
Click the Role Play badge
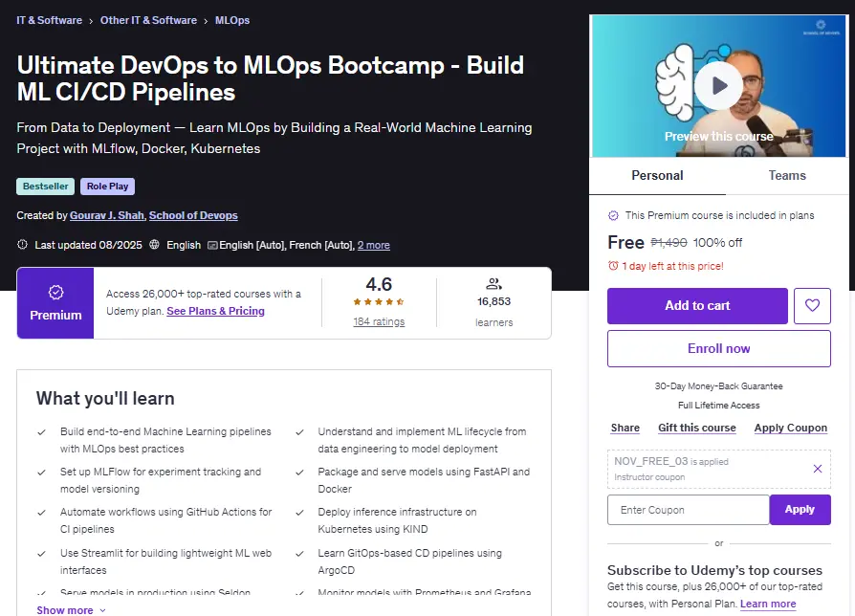(107, 187)
